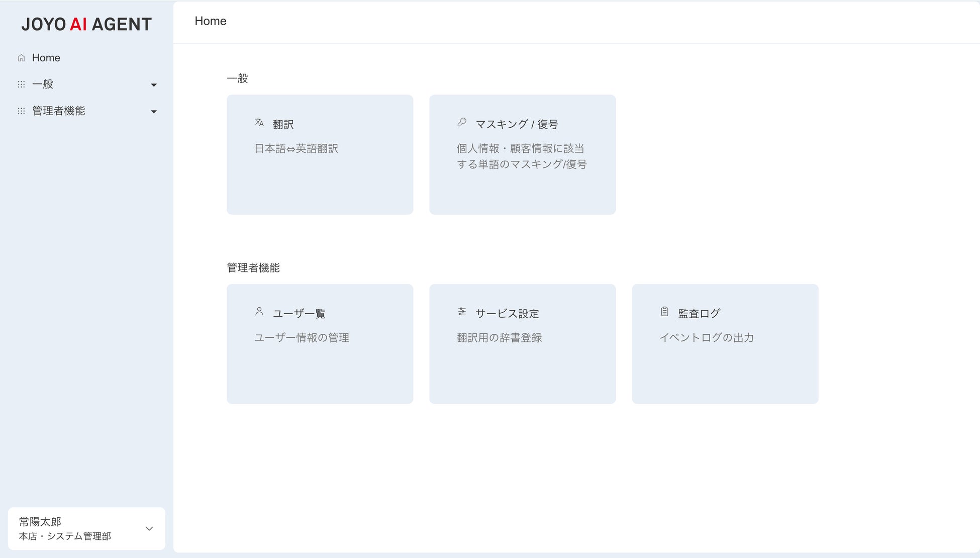Screen dimensions: 980x558
Task: Open the マスキング / 復号 card title
Action: click(x=517, y=124)
